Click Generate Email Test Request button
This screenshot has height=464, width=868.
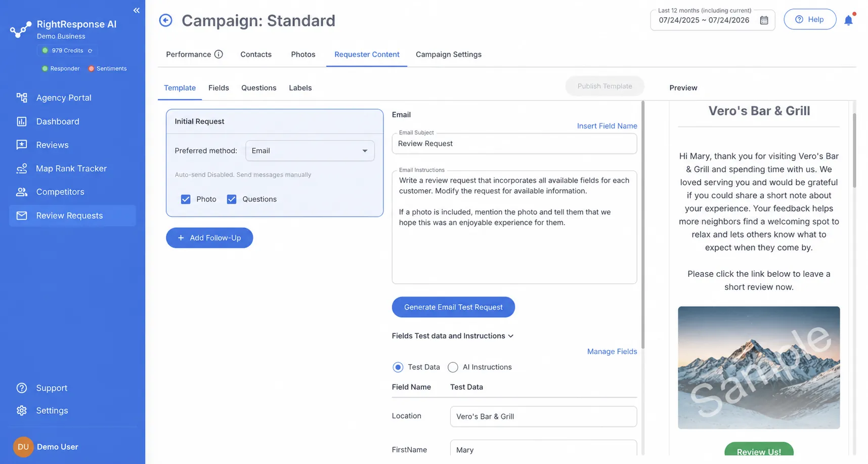pos(453,307)
